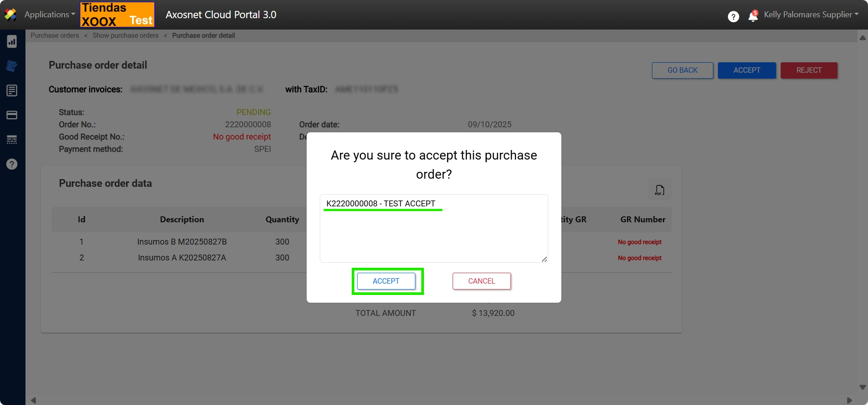Open the list document icon in sidebar
868x405 pixels.
[x=12, y=90]
